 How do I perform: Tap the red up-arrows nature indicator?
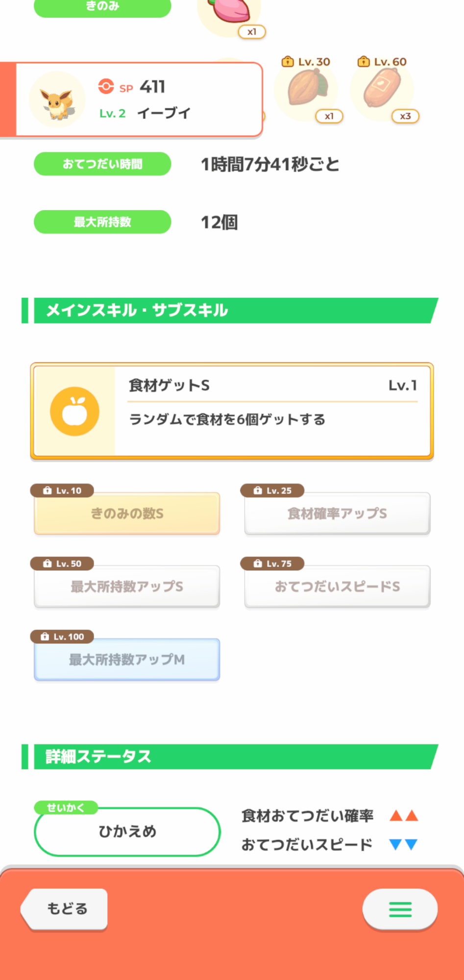(404, 816)
